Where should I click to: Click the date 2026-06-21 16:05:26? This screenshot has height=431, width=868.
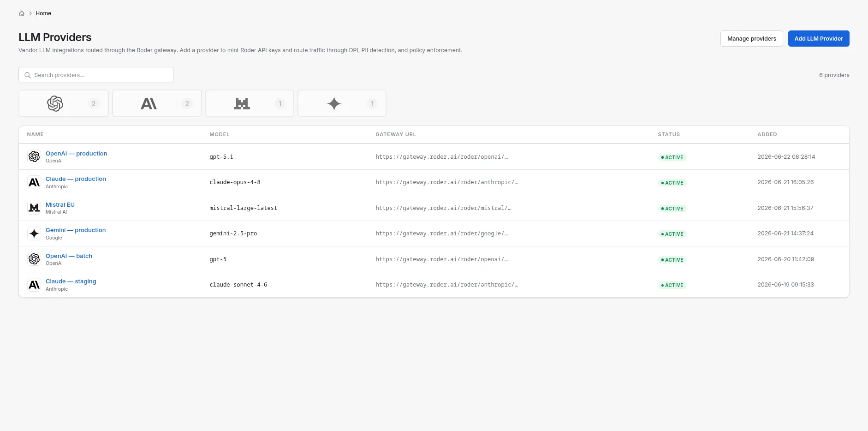point(785,182)
